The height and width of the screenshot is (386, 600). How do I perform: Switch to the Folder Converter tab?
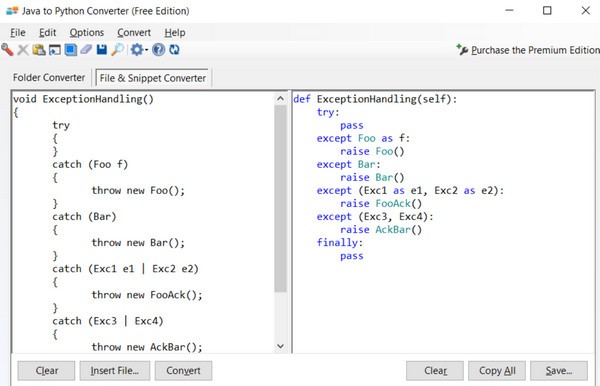49,78
